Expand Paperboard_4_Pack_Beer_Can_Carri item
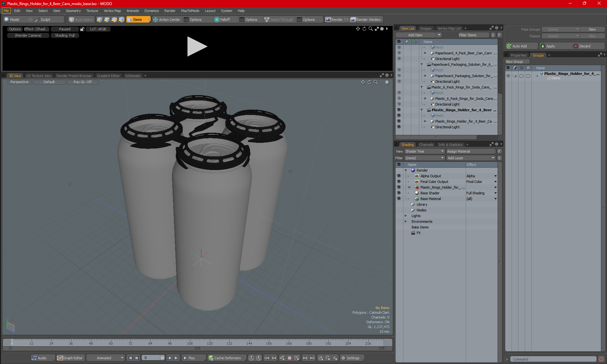The image size is (607, 364). point(425,53)
